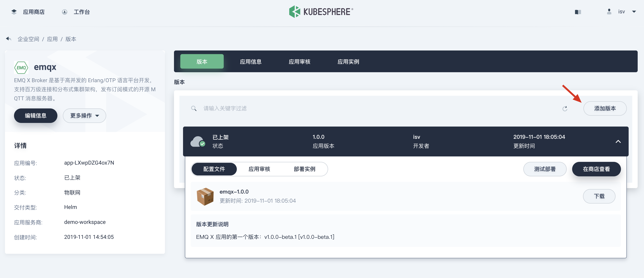Switch to the 部署实例 tab
644x278 pixels.
click(305, 169)
